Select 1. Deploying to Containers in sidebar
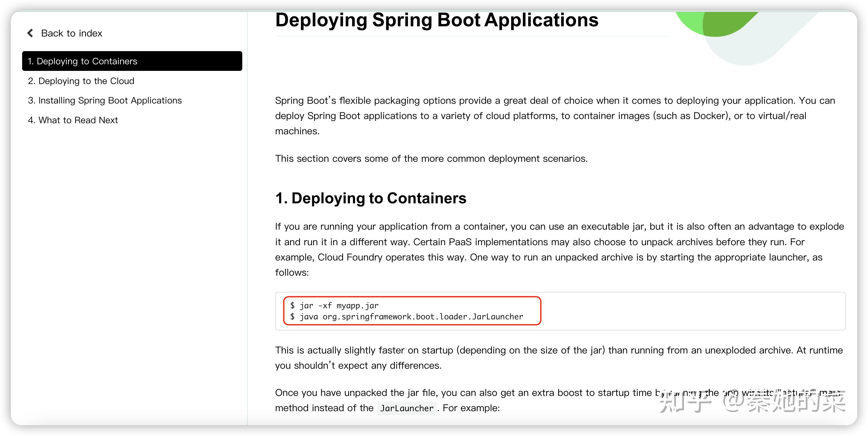Image resolution: width=868 pixels, height=436 pixels. 132,61
